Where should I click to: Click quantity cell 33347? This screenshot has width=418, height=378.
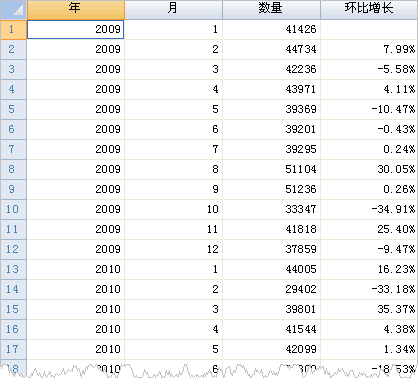tap(271, 210)
